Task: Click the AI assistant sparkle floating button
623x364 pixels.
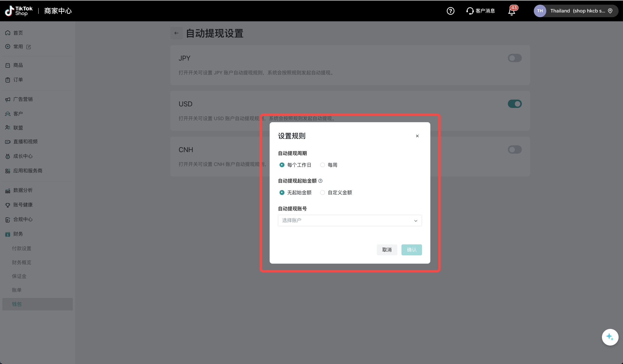Action: (610, 337)
